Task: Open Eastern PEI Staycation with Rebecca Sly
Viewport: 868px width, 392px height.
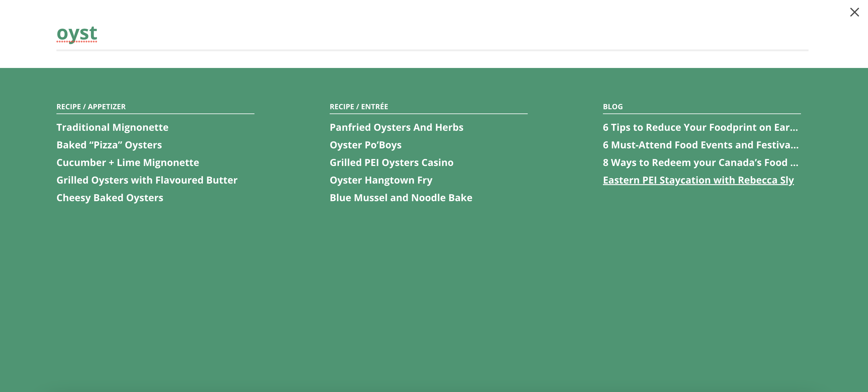Action: tap(698, 180)
